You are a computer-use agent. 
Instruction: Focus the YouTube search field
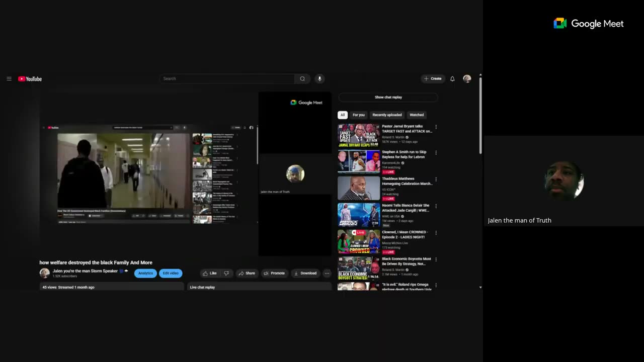[x=227, y=79]
